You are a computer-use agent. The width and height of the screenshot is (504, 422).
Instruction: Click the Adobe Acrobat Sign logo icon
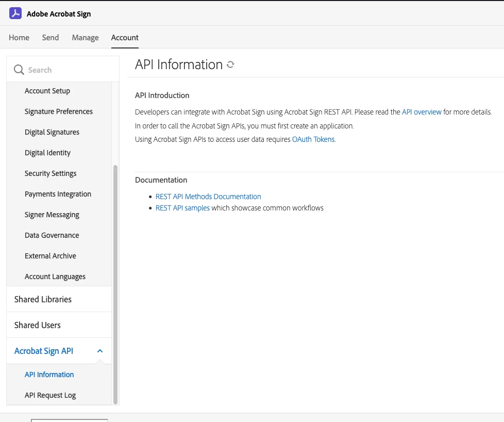point(15,14)
